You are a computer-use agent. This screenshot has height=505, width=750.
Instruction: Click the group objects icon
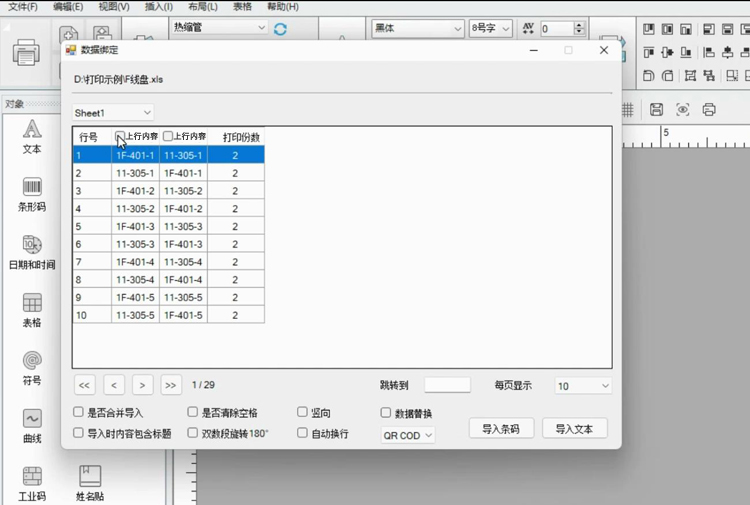690,75
